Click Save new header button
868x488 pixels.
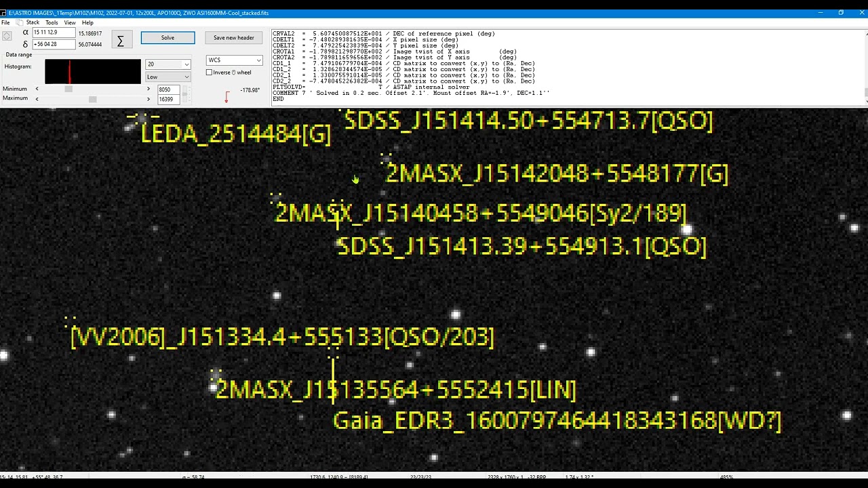coord(234,38)
